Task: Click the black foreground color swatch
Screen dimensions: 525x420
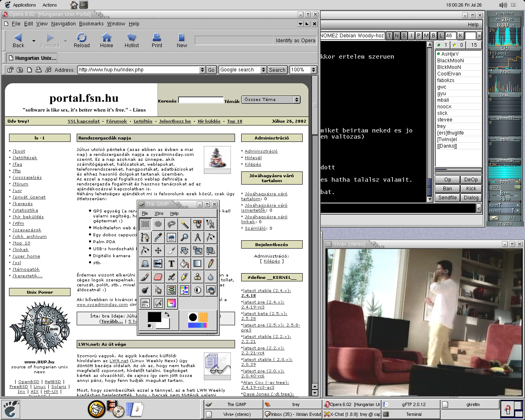Action: coord(154,317)
